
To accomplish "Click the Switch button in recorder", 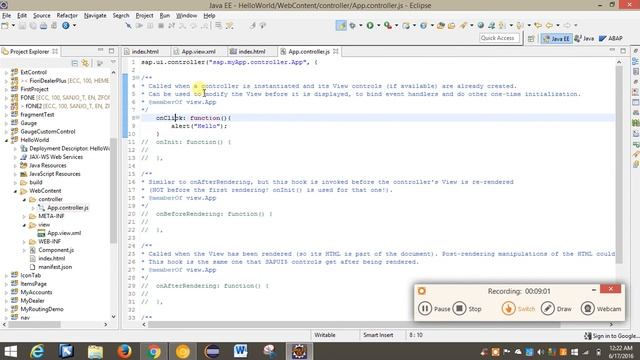I will tap(518, 309).
